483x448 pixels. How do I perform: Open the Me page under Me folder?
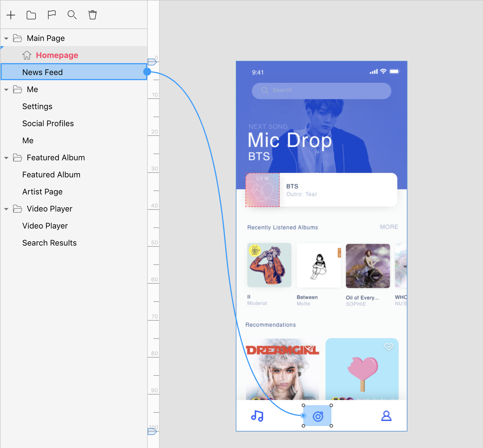click(x=74, y=140)
